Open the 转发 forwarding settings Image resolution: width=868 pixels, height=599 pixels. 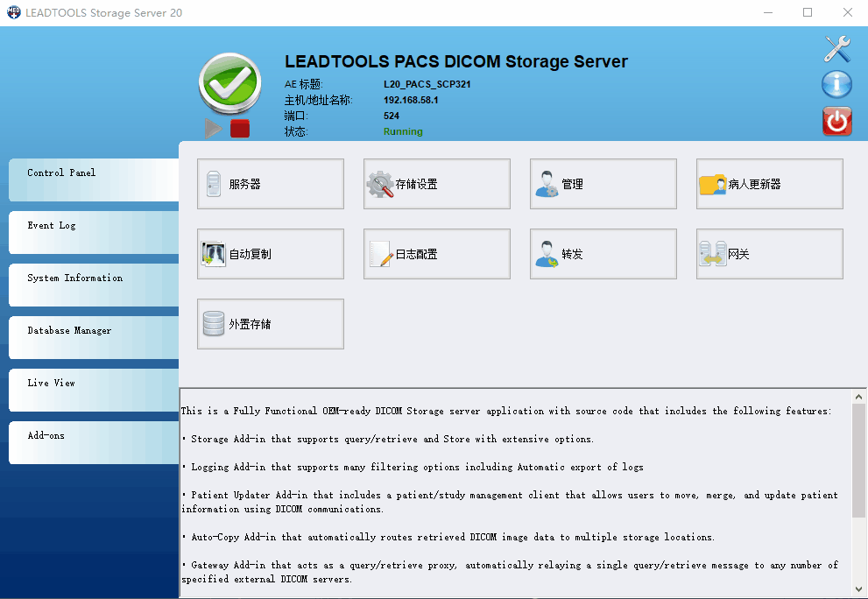[603, 254]
